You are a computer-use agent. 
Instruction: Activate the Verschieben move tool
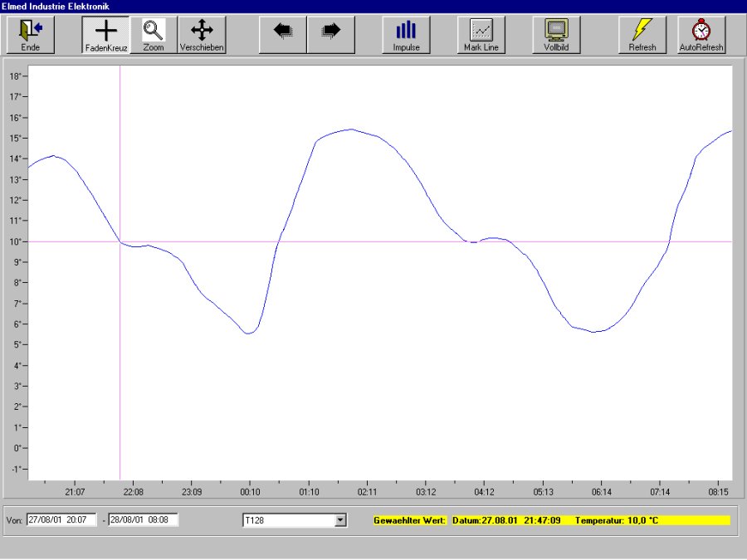(x=202, y=35)
